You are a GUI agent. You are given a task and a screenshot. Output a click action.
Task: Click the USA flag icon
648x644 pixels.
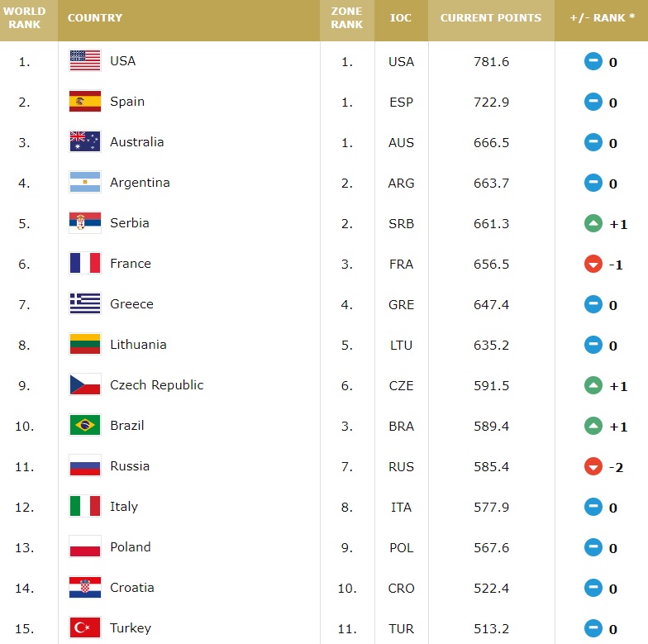[x=85, y=61]
